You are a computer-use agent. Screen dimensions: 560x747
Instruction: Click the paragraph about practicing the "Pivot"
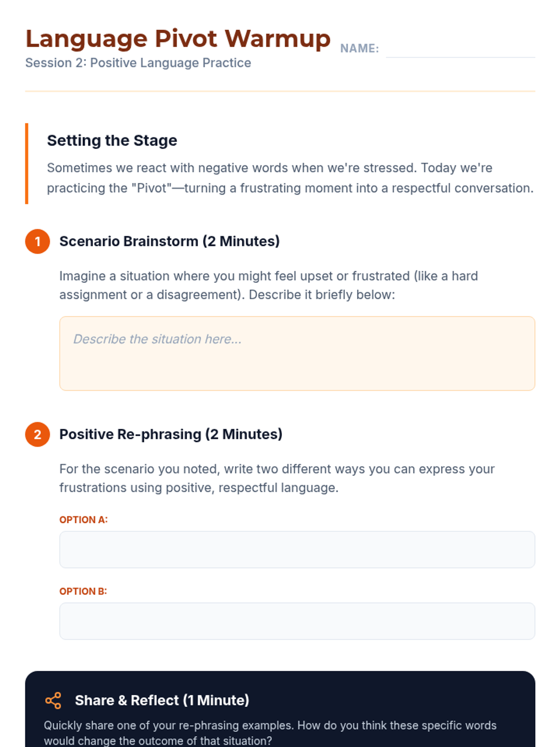pyautogui.click(x=290, y=178)
